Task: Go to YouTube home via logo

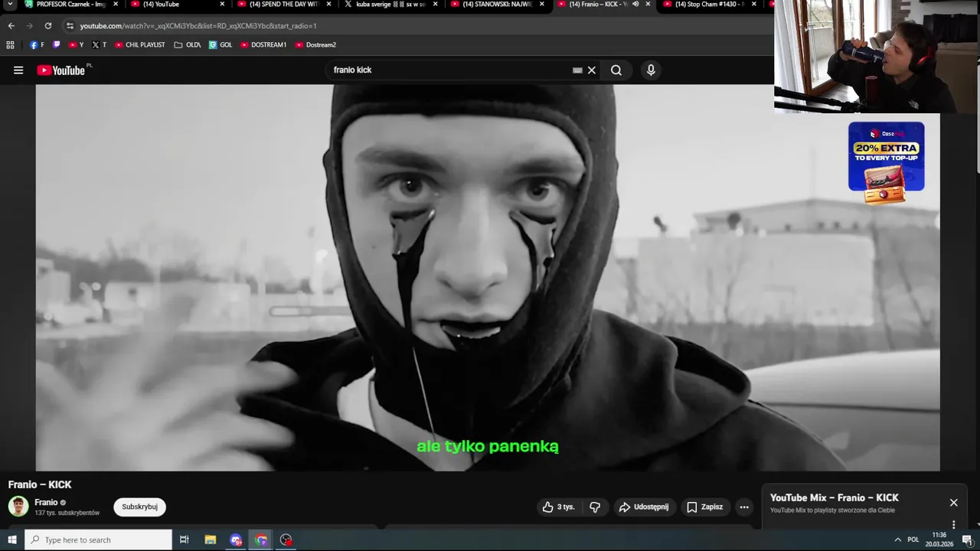Action: [61, 70]
